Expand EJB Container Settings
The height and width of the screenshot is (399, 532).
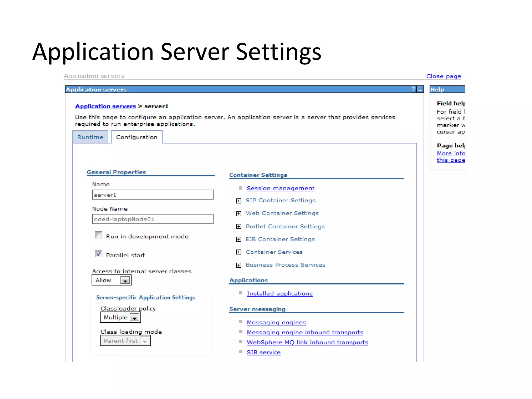pyautogui.click(x=239, y=239)
